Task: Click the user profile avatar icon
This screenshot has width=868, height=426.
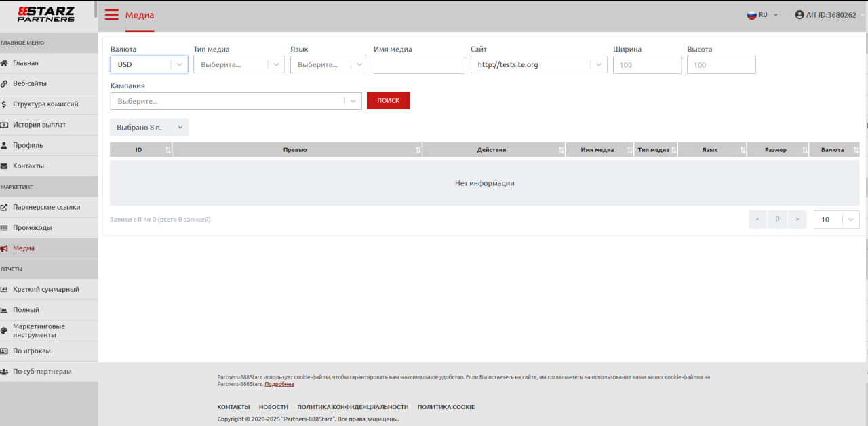Action: pos(800,15)
